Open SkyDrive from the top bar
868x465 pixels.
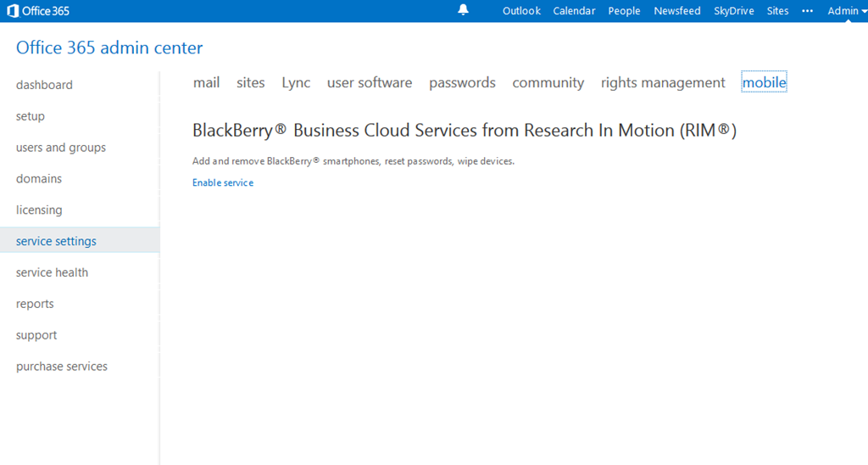pyautogui.click(x=733, y=11)
